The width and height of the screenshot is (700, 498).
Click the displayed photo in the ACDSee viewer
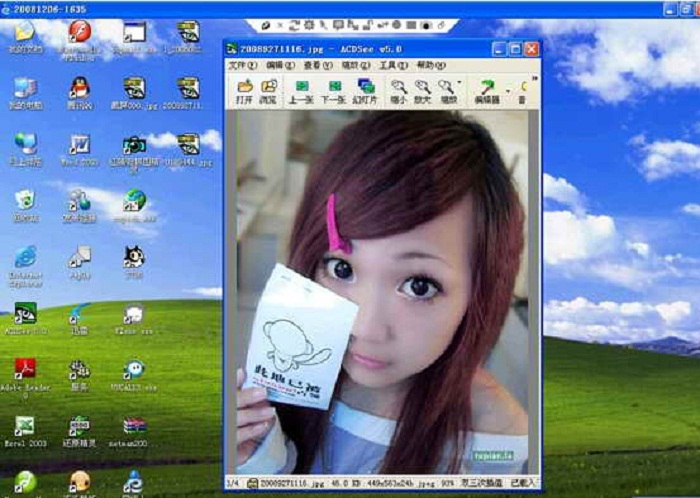point(382,292)
